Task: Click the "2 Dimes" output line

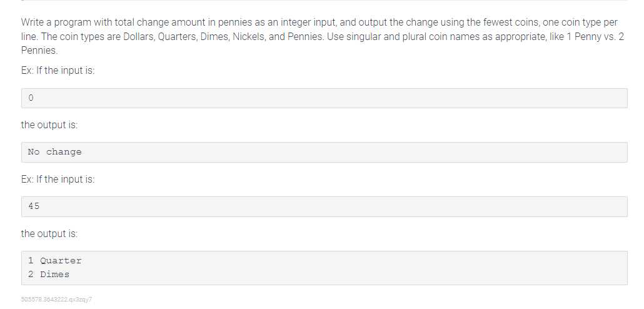Action: tap(49, 275)
